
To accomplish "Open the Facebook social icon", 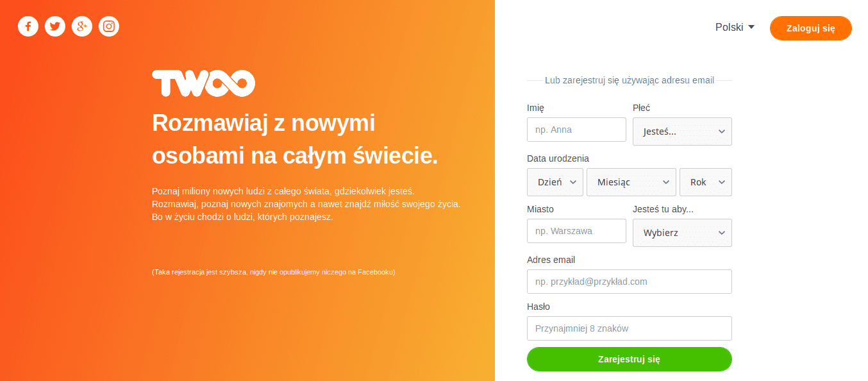I will tap(28, 26).
